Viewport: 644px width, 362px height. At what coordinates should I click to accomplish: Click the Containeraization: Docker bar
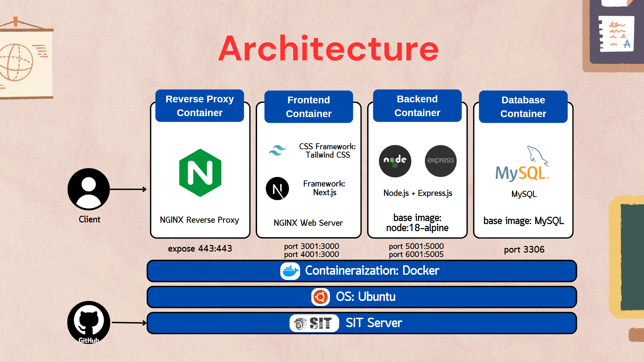[x=362, y=271]
